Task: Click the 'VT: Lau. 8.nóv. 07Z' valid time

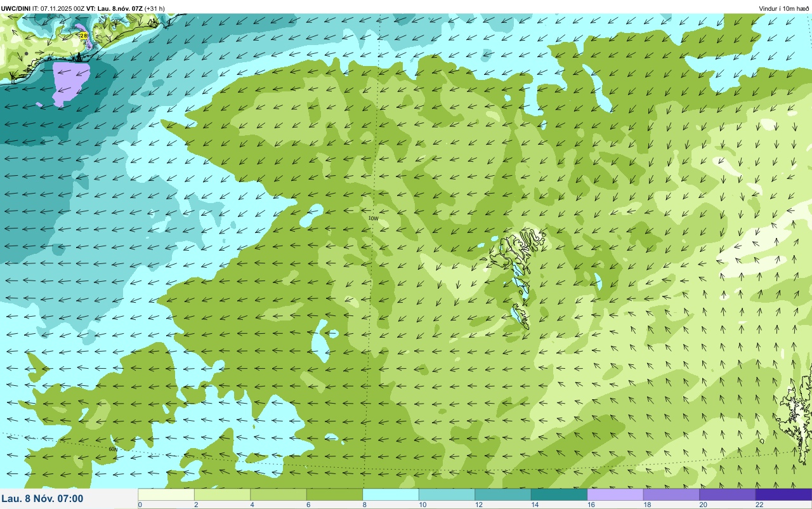Action: pos(114,8)
